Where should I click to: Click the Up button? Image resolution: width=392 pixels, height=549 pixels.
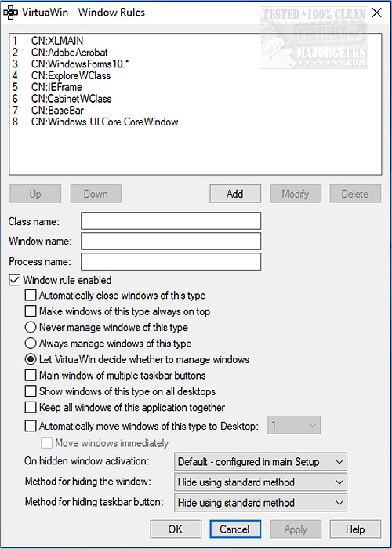(x=35, y=194)
